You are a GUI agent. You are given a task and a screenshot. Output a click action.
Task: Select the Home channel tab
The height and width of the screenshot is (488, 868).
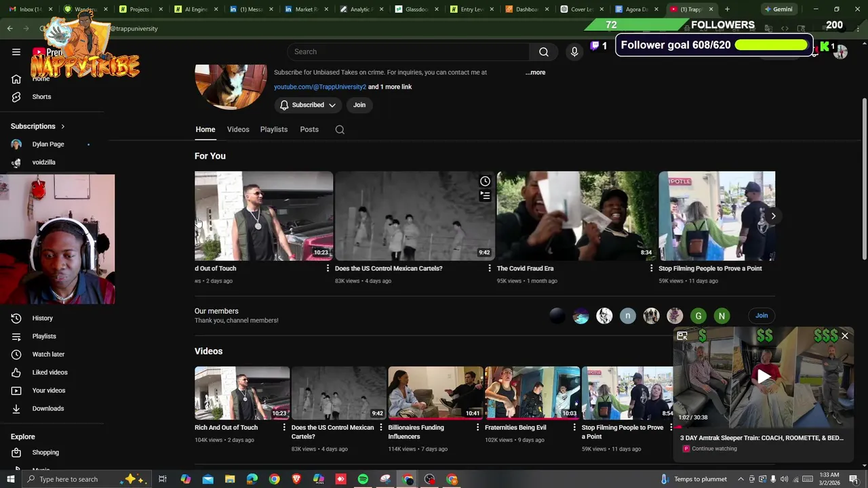[205, 129]
